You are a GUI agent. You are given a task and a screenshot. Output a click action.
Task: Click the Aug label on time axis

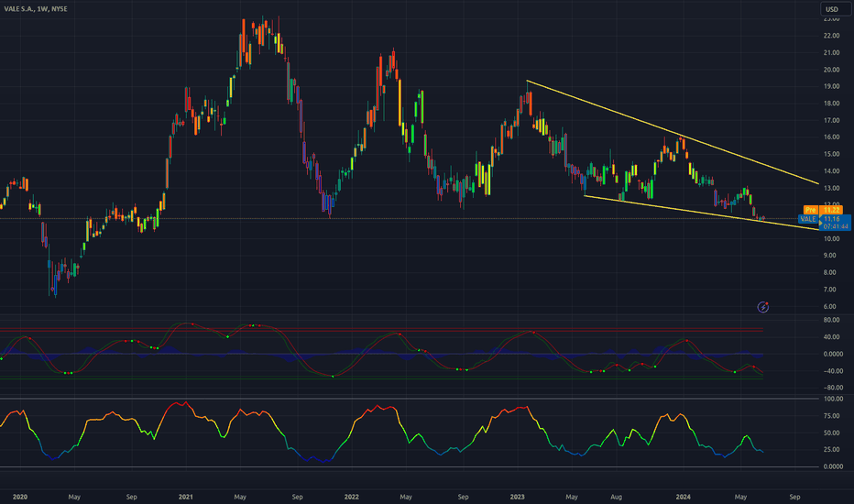(616, 497)
